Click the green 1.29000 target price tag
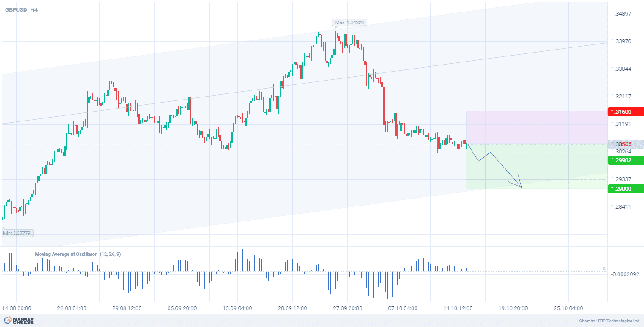Viewport: 644px width, 327px height. [x=625, y=189]
